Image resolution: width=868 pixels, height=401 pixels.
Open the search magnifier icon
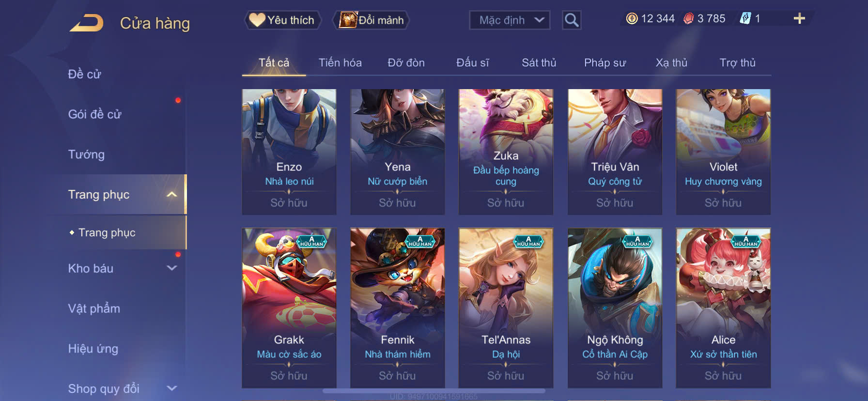click(572, 20)
